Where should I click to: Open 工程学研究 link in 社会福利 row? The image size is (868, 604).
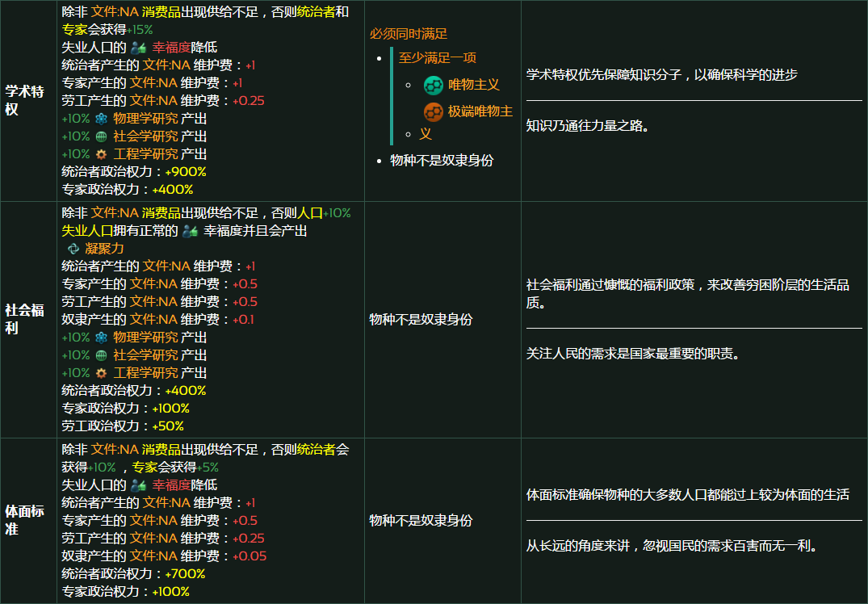point(145,373)
